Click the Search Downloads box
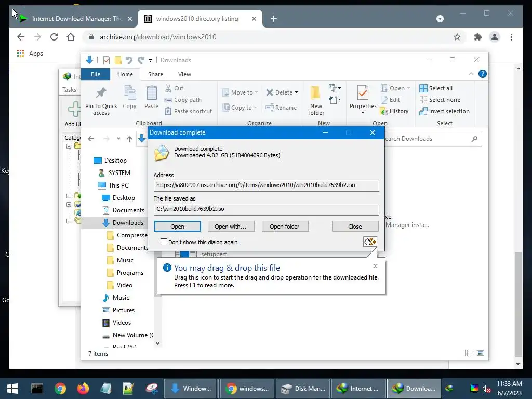Viewport: 532px width, 399px height. tap(433, 139)
